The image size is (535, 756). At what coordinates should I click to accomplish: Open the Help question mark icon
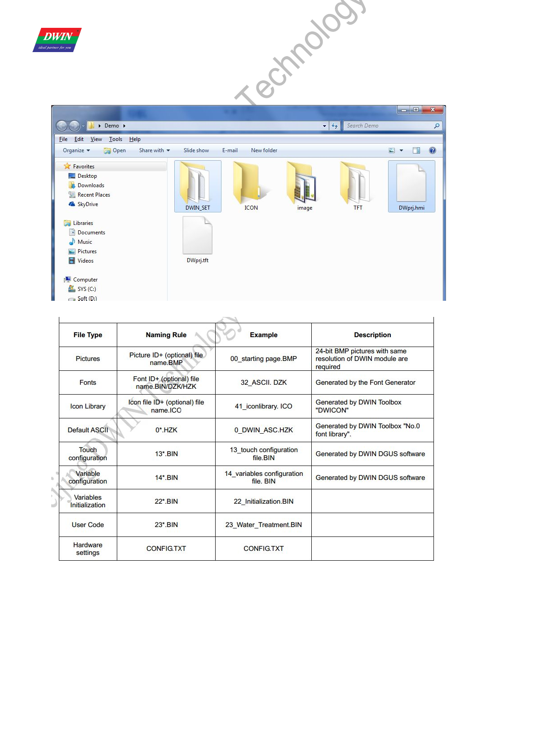pos(432,150)
